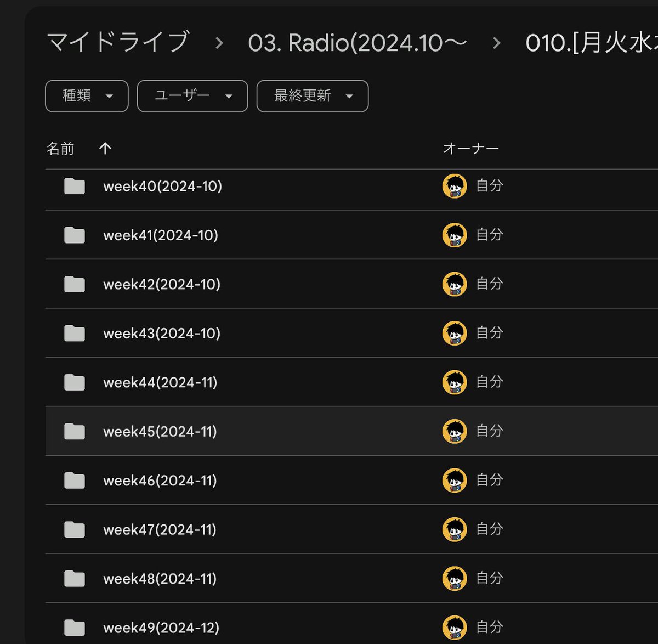Click the オーナー column header
The image size is (658, 644).
[x=470, y=149]
